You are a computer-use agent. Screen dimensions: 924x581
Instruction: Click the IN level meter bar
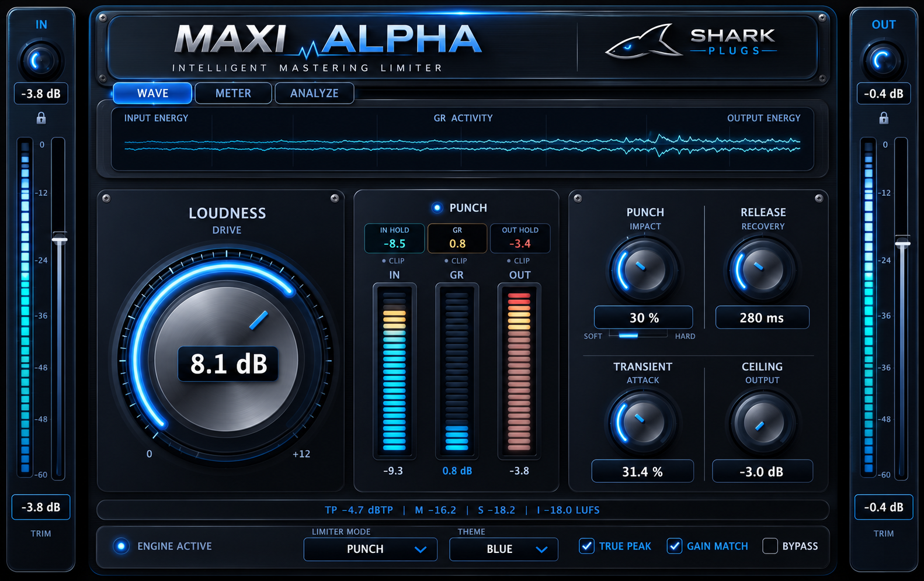[x=394, y=371]
